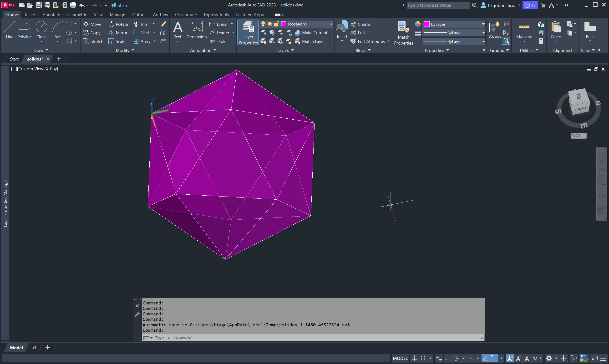609x364 pixels.
Task: Open the Icosaedro layer dropdown
Action: coord(331,24)
